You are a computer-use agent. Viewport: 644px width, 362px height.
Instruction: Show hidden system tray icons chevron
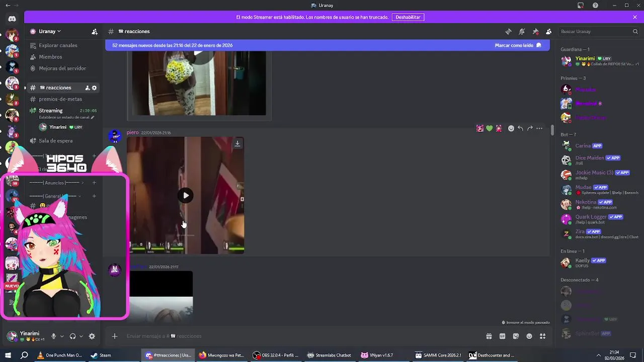(x=598, y=355)
